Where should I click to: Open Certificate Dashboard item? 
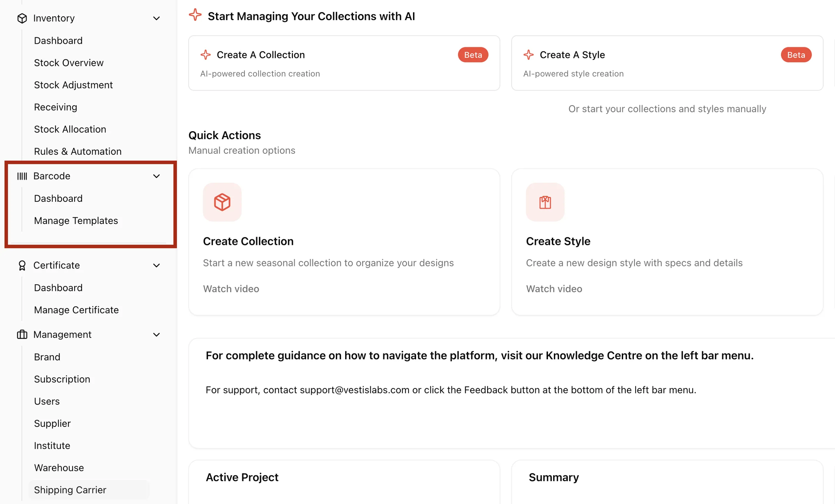tap(58, 288)
